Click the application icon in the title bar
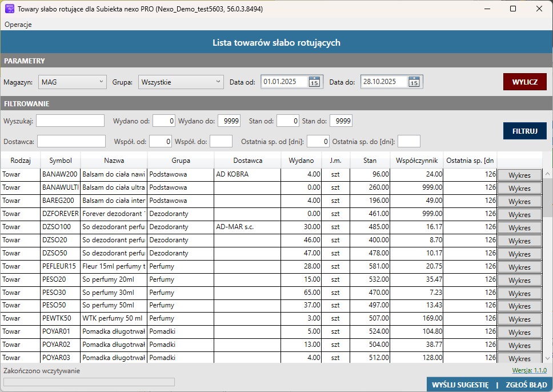 coord(9,9)
